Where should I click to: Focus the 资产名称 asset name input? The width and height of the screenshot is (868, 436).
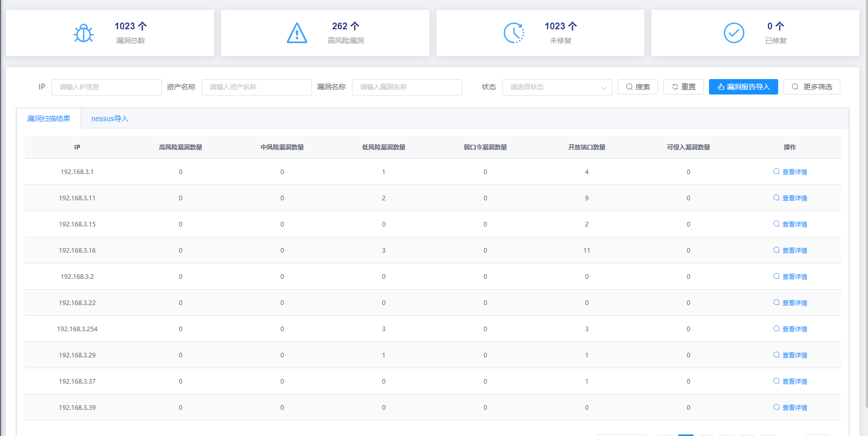[x=257, y=87]
